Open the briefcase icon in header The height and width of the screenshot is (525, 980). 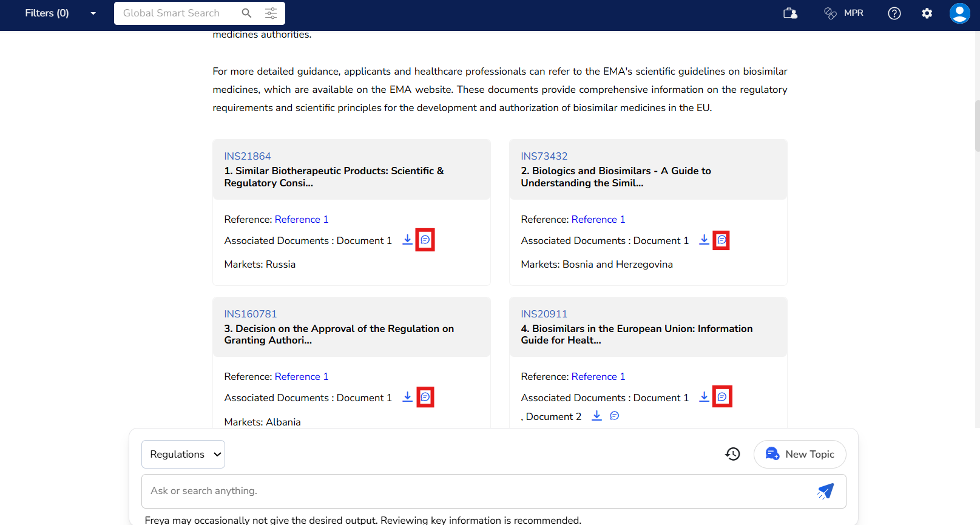[790, 13]
